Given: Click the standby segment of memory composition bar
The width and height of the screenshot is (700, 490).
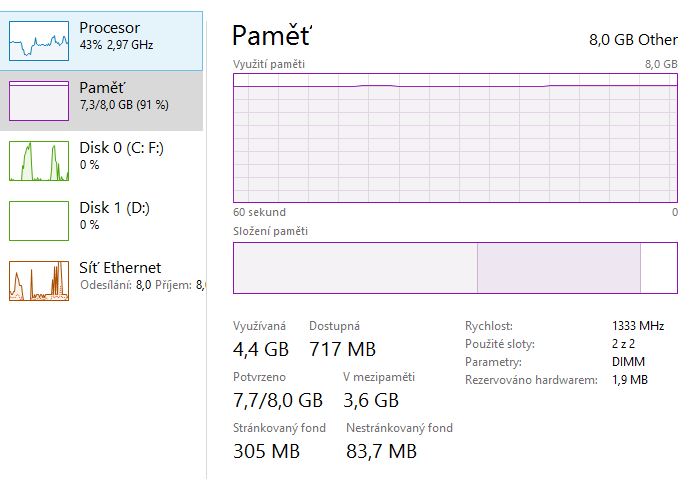Looking at the screenshot, I should click(558, 268).
